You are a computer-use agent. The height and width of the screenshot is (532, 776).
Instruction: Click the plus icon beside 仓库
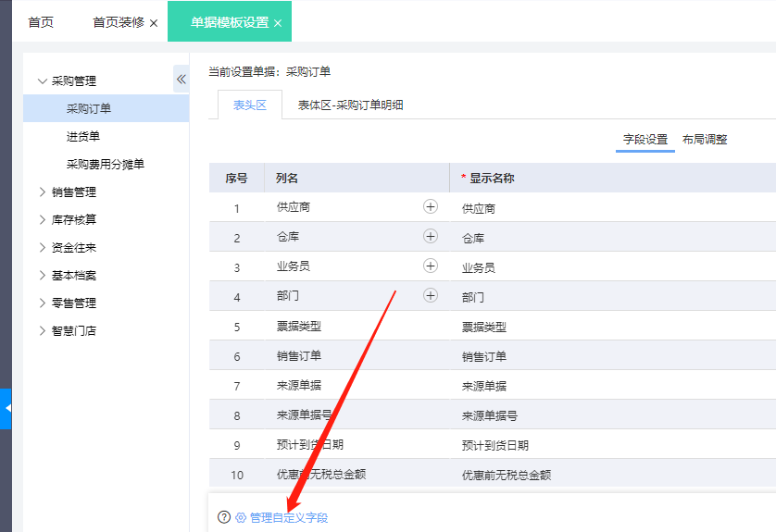[430, 237]
